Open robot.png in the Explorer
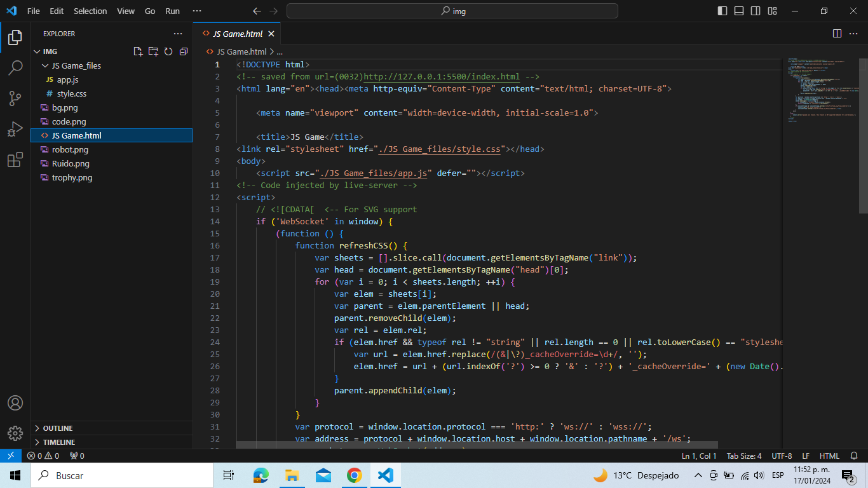Image resolution: width=868 pixels, height=488 pixels. click(111, 149)
